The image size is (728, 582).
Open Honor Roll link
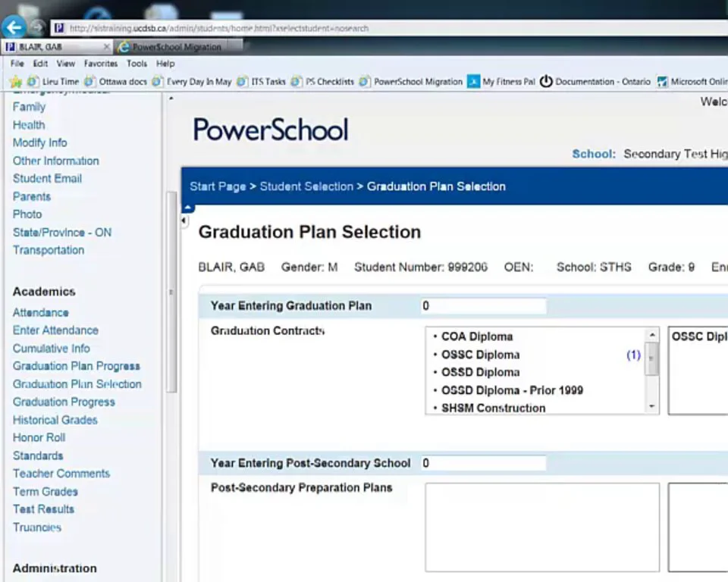(39, 437)
